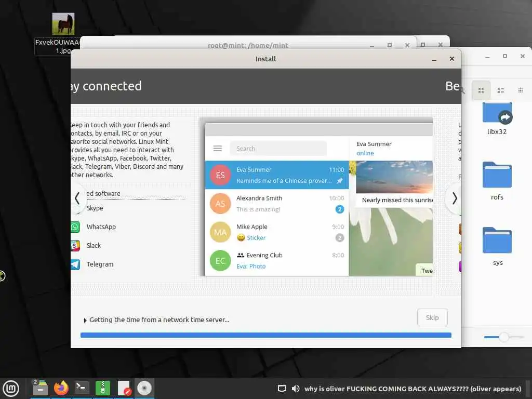532x399 pixels.
Task: Select WhatsApp icon in software list
Action: tap(75, 227)
